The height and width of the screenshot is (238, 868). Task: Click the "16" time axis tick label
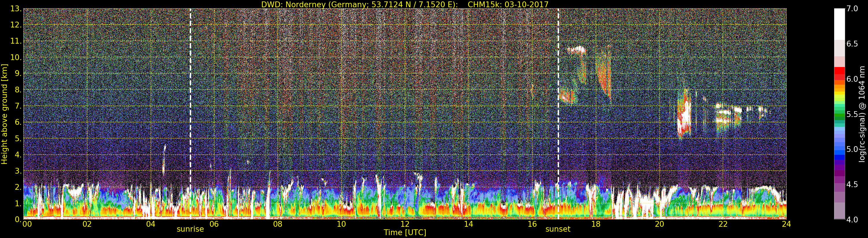click(532, 224)
